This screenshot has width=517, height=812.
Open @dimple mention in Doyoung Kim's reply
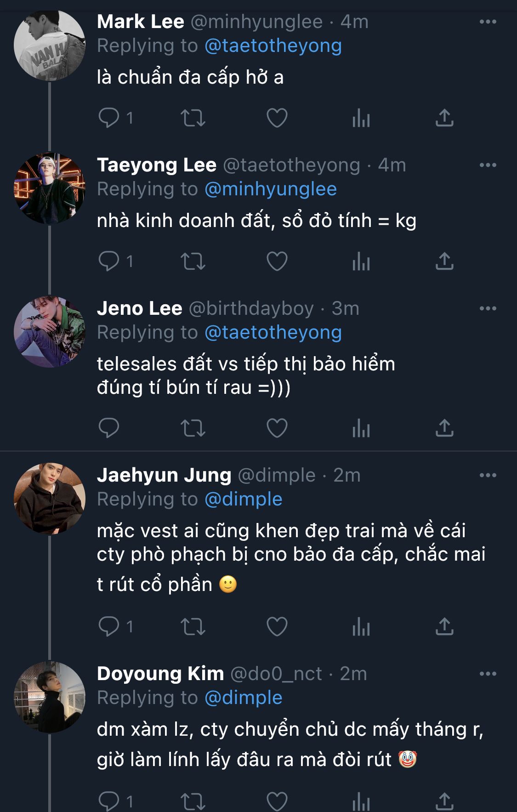point(244,698)
